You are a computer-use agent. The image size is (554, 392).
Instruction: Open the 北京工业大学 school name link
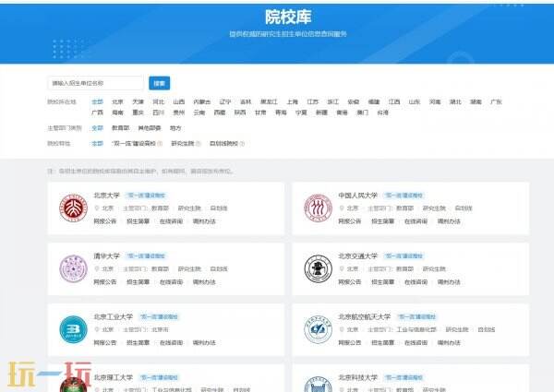pyautogui.click(x=113, y=316)
